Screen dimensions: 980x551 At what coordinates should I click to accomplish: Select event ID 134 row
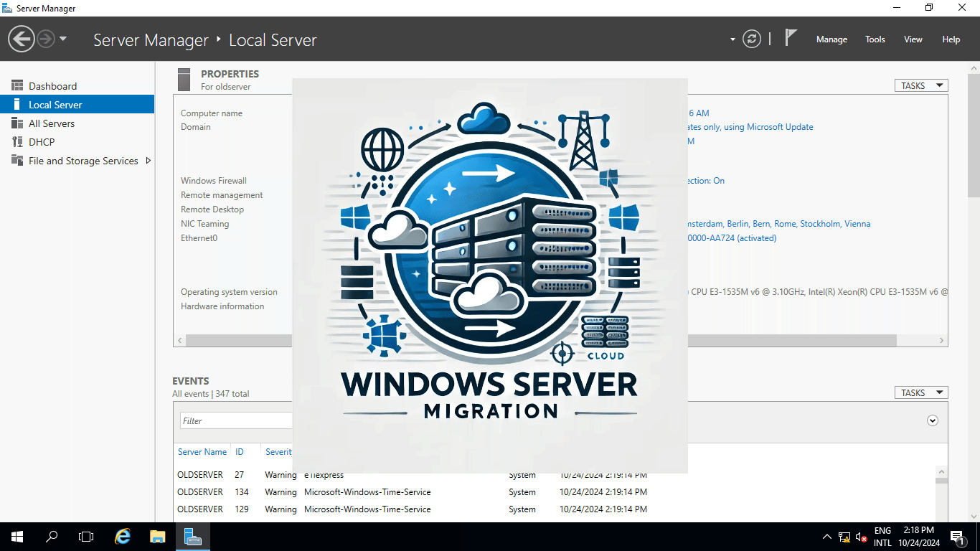(554, 492)
